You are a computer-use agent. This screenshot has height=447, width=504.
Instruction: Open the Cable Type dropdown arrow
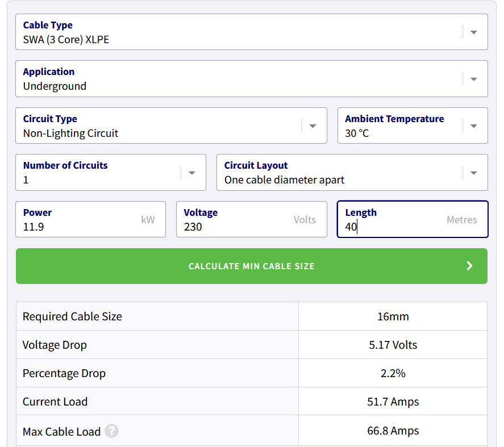(473, 32)
